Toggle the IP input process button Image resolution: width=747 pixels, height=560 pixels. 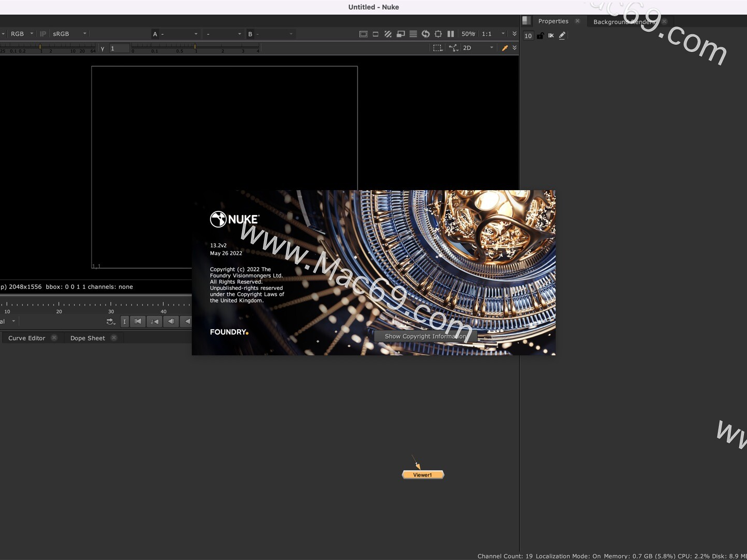pos(43,34)
